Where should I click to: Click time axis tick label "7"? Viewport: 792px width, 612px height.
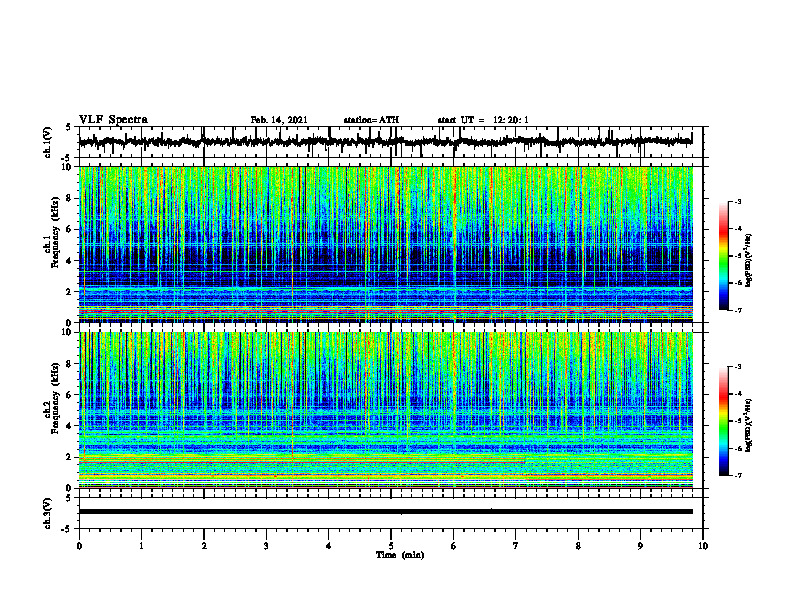pyautogui.click(x=516, y=546)
